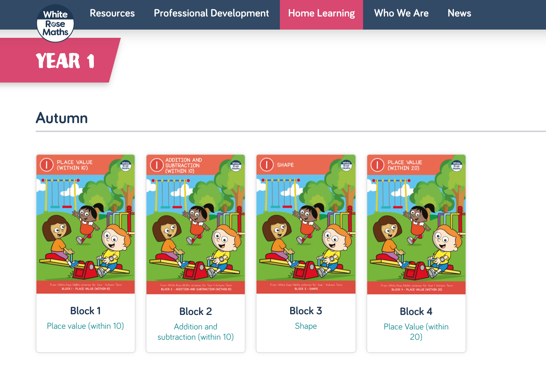Select the Home Learning tab
Viewport: 546px width, 392px height.
[321, 14]
